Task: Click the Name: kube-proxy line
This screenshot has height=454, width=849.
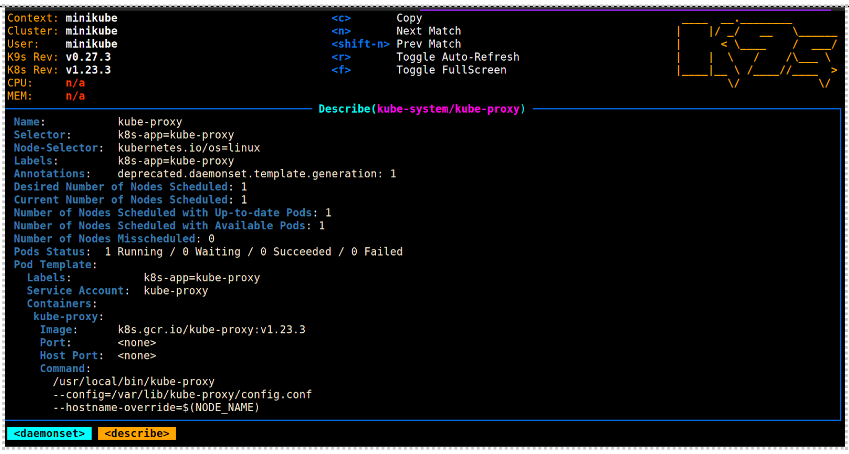Action: pos(98,122)
